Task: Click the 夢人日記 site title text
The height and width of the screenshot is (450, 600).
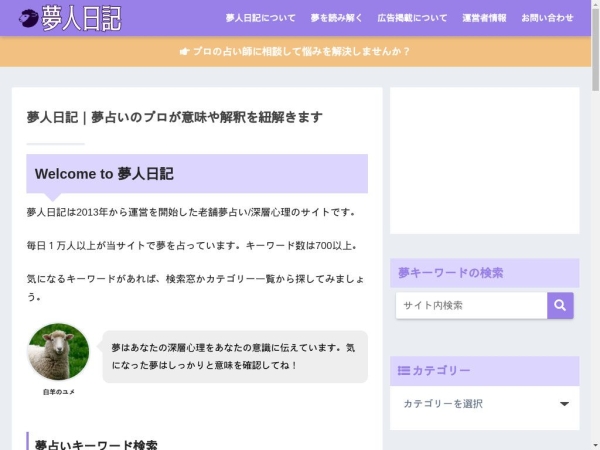Action: point(82,18)
